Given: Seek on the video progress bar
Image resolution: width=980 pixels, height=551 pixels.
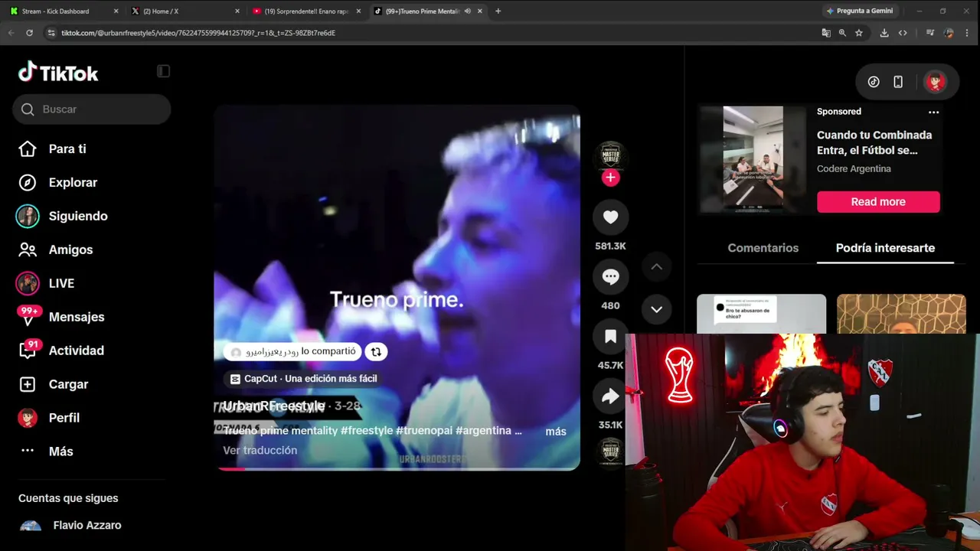Looking at the screenshot, I should pos(397,468).
